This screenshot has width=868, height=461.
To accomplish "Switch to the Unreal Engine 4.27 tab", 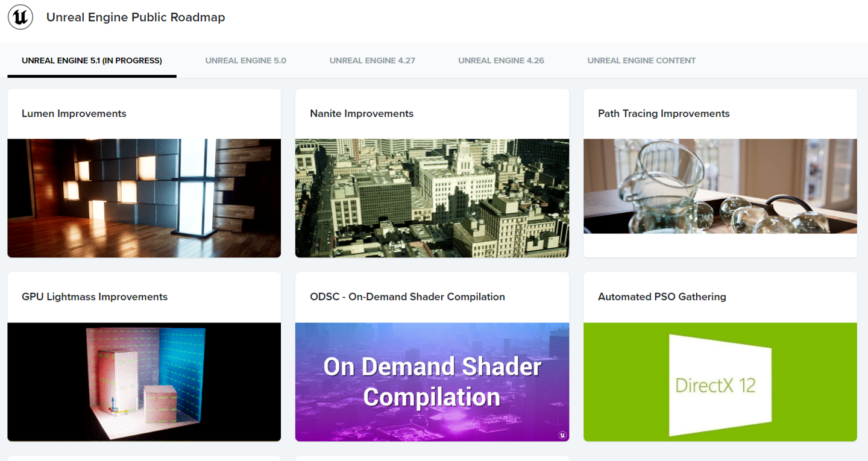I will [x=373, y=60].
